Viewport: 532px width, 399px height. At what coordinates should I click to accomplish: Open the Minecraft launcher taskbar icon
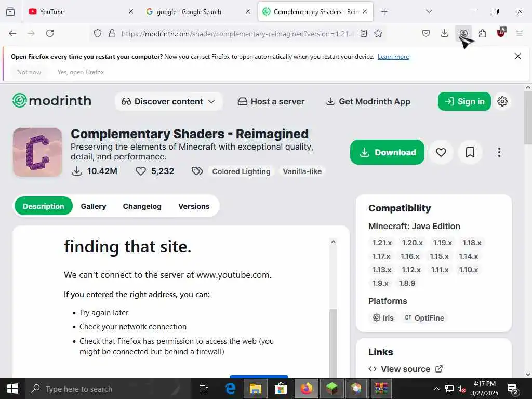coord(332,389)
